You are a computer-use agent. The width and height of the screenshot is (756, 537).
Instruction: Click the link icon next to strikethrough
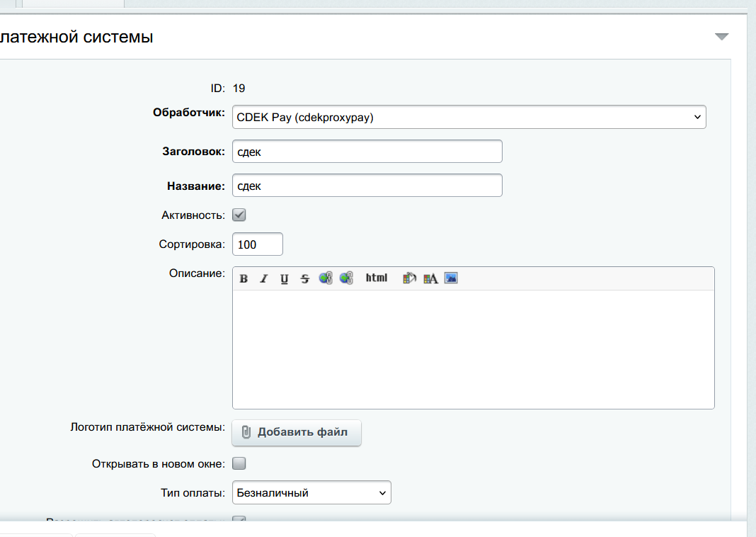coord(326,278)
